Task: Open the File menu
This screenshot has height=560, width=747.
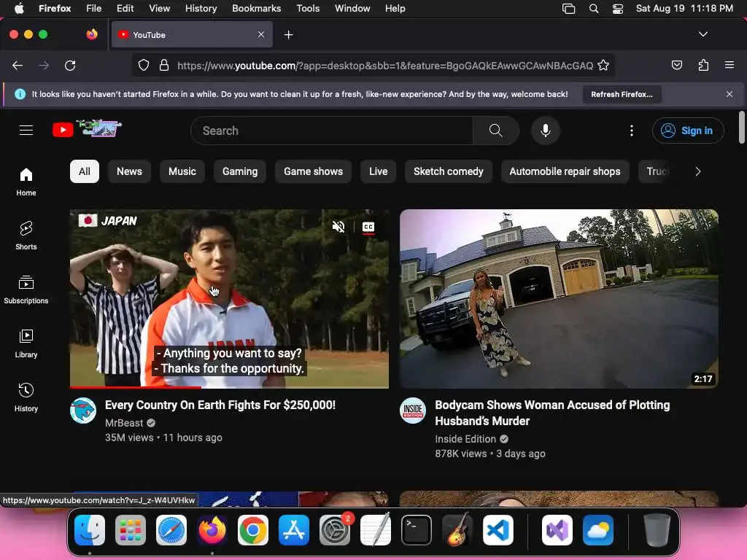Action: (93, 9)
